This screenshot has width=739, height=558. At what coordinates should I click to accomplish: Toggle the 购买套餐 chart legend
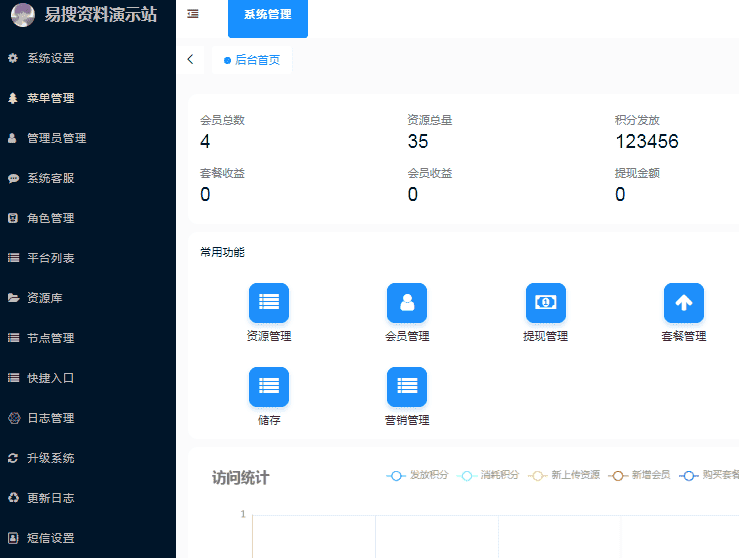point(709,475)
